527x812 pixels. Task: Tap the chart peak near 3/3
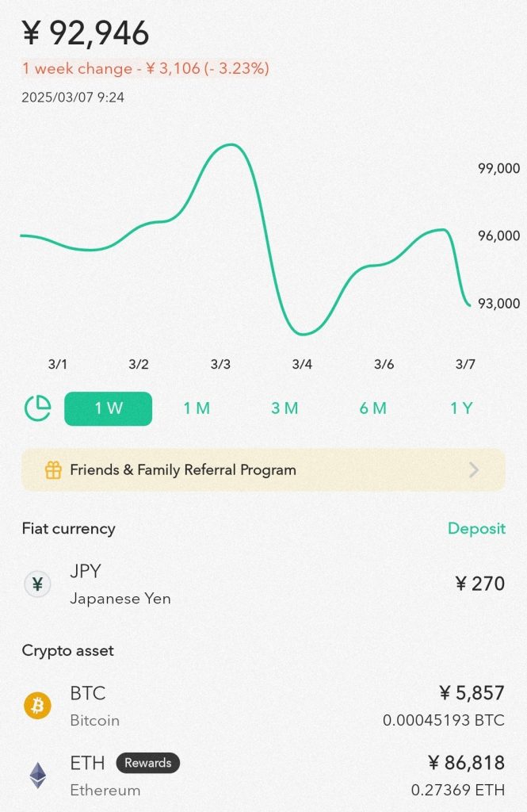pyautogui.click(x=228, y=145)
